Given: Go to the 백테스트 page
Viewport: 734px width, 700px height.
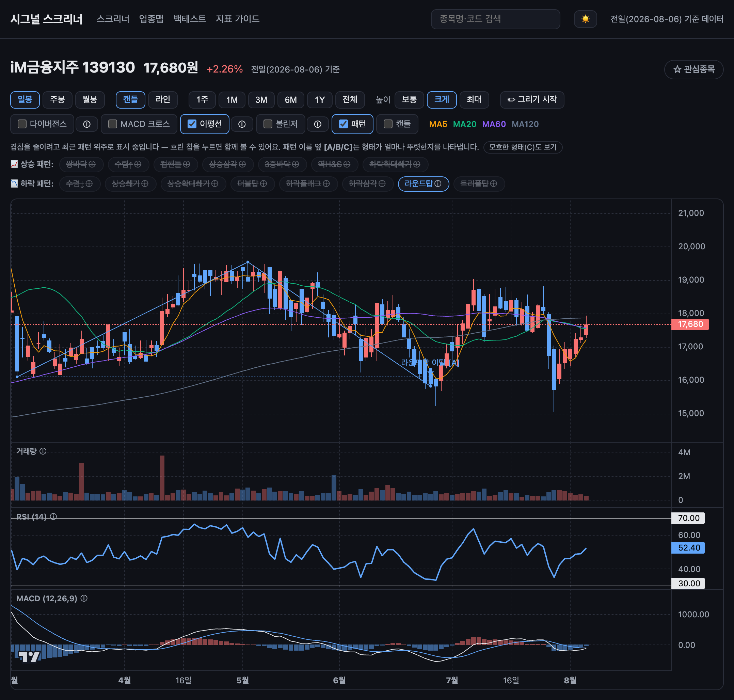Looking at the screenshot, I should pyautogui.click(x=190, y=19).
